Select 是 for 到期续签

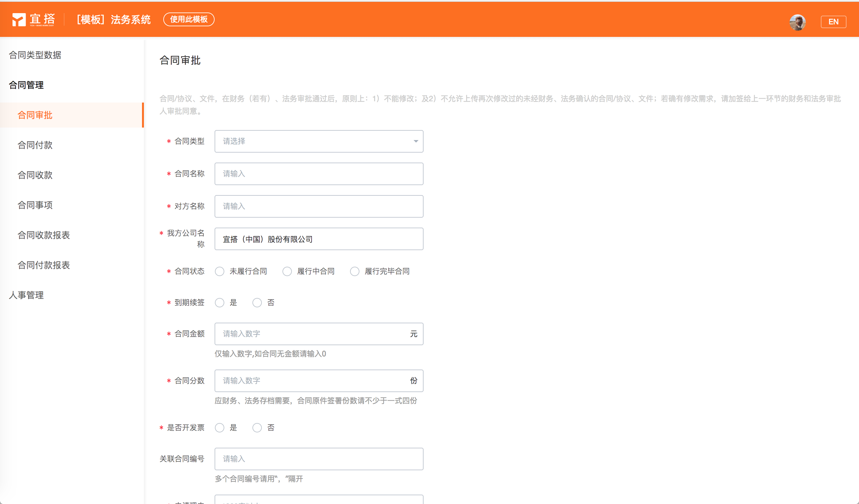click(x=220, y=303)
